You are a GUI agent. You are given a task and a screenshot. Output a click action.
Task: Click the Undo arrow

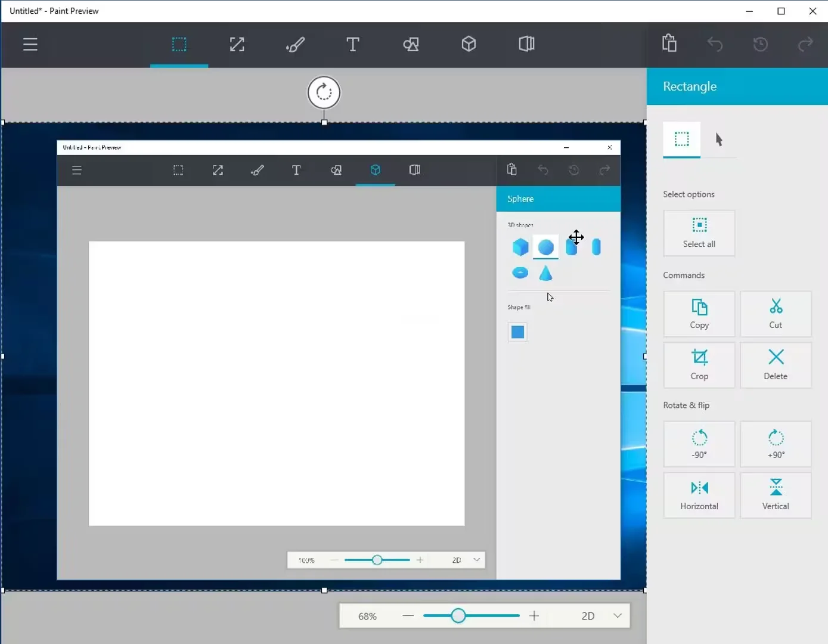coord(715,44)
